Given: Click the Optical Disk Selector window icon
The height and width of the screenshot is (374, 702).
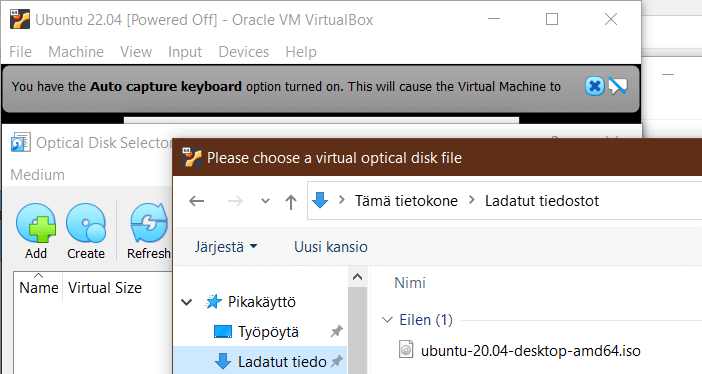Looking at the screenshot, I should pyautogui.click(x=20, y=142).
